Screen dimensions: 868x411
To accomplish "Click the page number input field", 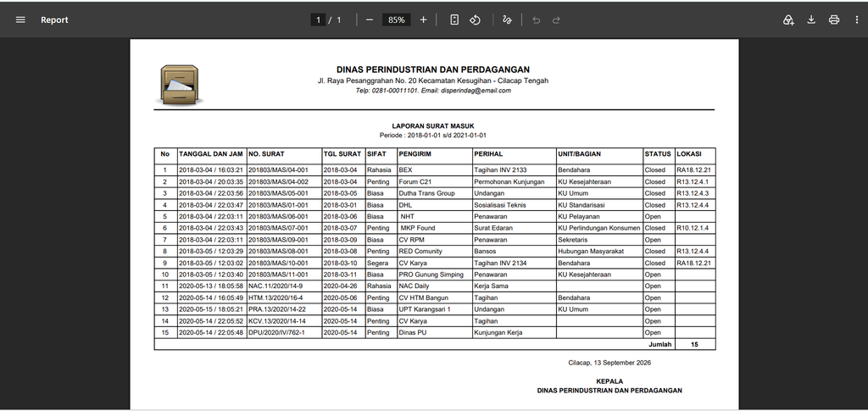I will 318,19.
